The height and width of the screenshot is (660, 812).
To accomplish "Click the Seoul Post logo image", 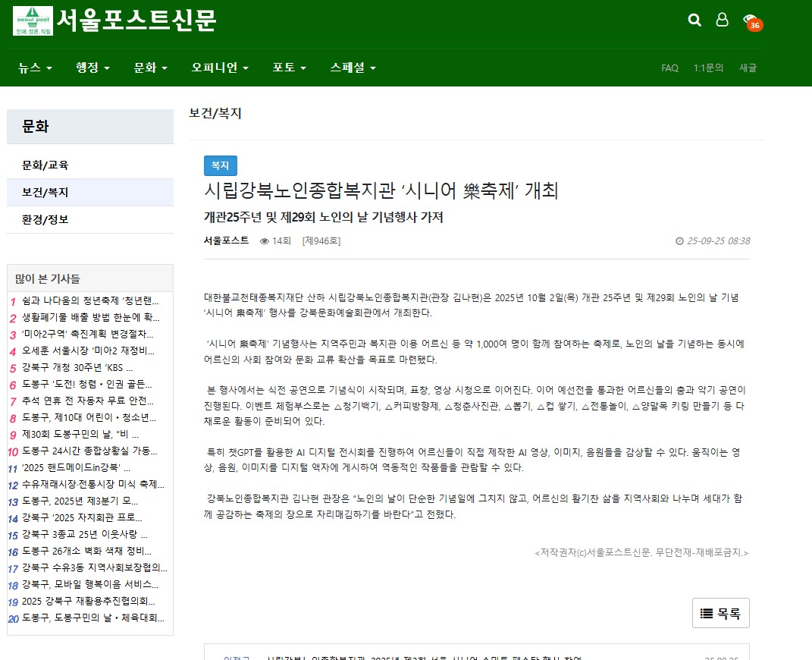I will tap(33, 20).
